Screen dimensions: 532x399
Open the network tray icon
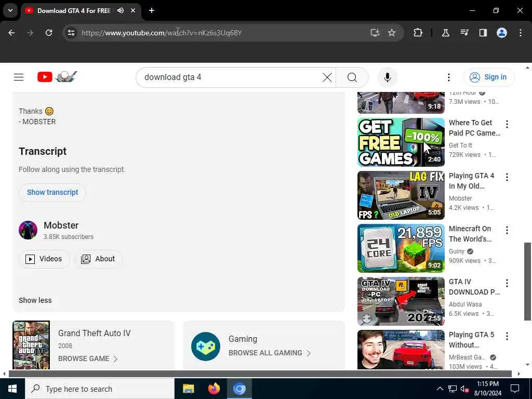[x=453, y=389]
